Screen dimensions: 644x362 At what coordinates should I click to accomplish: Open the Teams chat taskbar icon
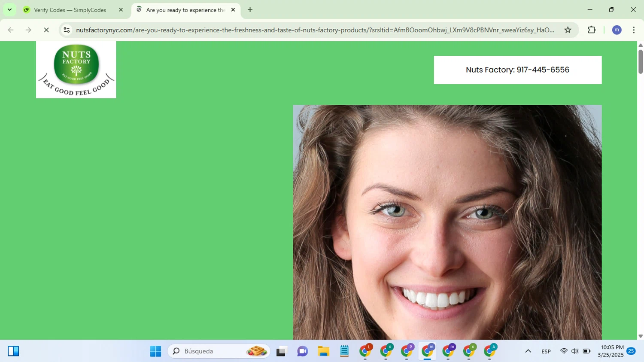[x=302, y=351]
